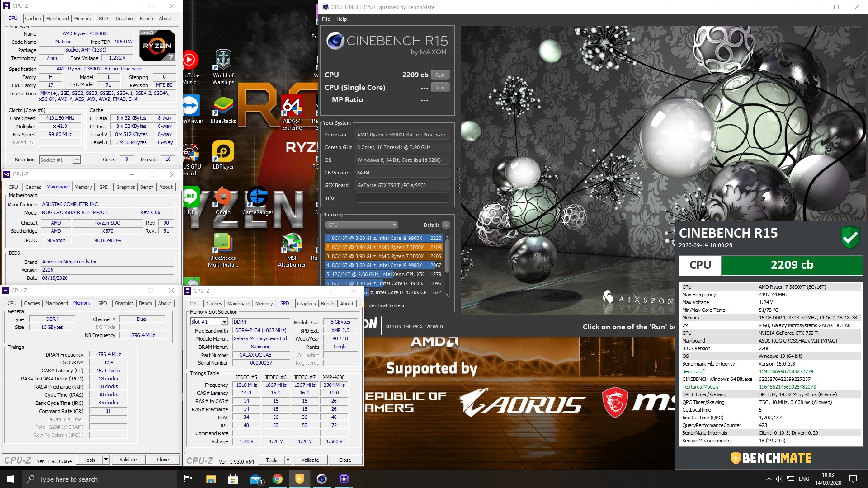Click Validate in Memory CPU-Z window

(x=128, y=460)
